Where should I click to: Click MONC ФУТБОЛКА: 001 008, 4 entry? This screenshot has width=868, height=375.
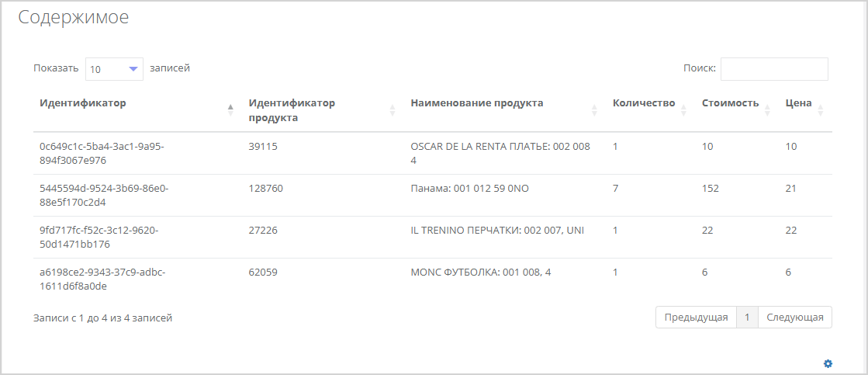click(481, 273)
